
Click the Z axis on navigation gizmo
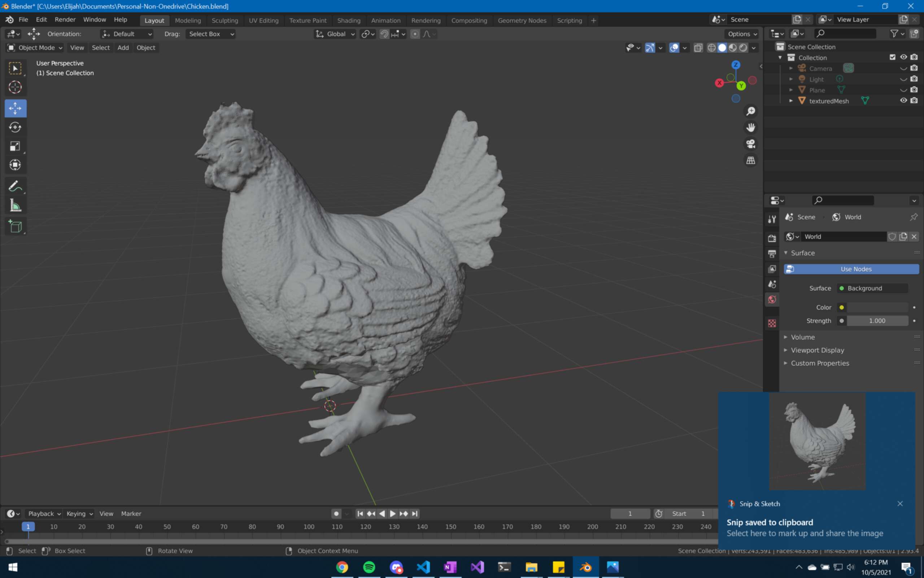click(x=736, y=65)
